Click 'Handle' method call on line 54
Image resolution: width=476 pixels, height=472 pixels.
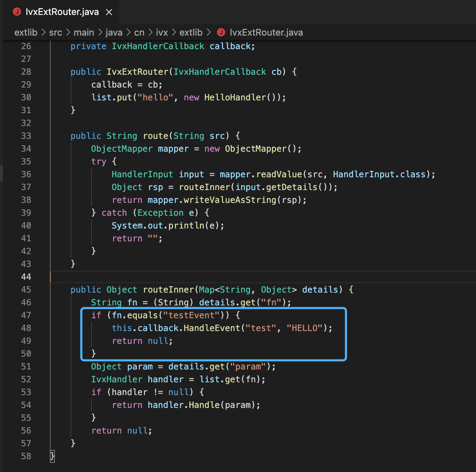pos(204,405)
